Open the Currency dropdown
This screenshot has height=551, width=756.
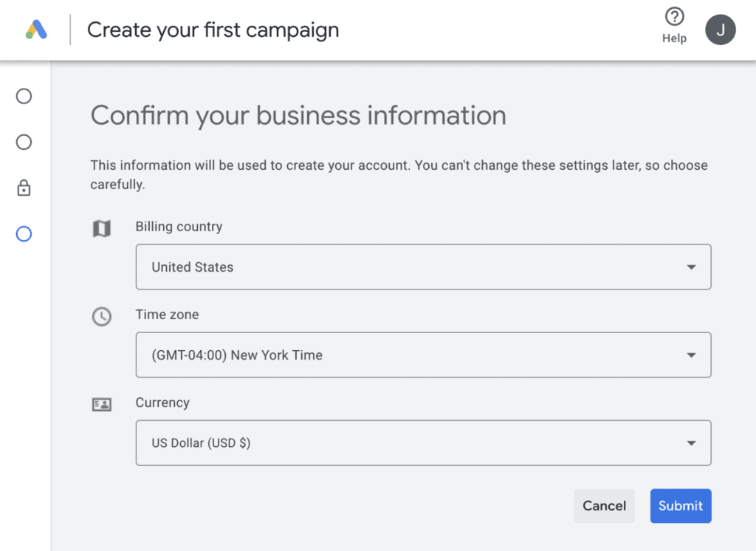point(691,442)
